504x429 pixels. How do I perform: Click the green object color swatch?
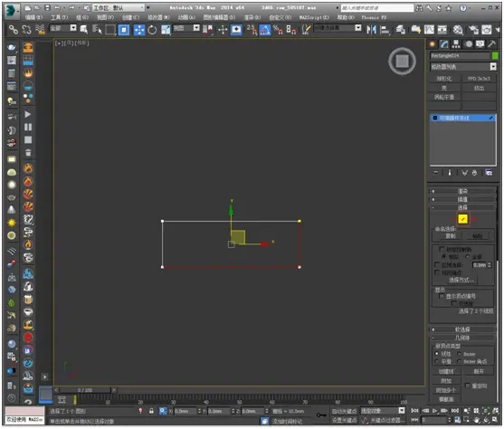click(x=495, y=55)
